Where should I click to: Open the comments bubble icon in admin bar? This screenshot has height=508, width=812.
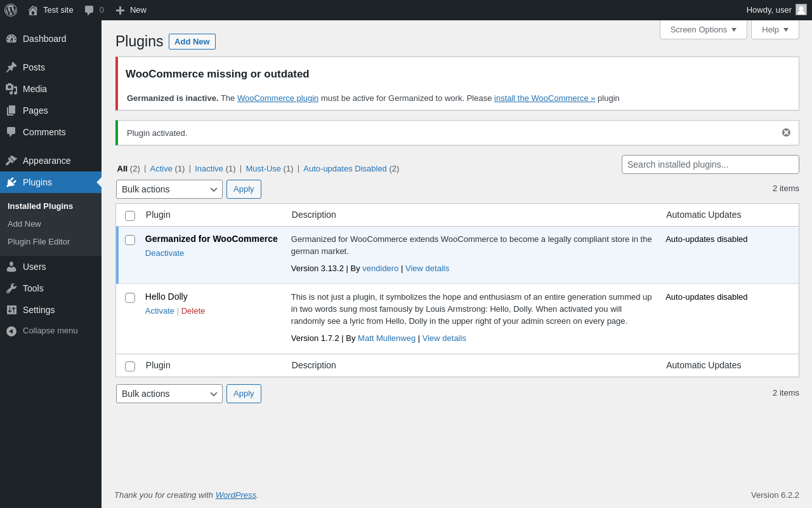(x=89, y=10)
